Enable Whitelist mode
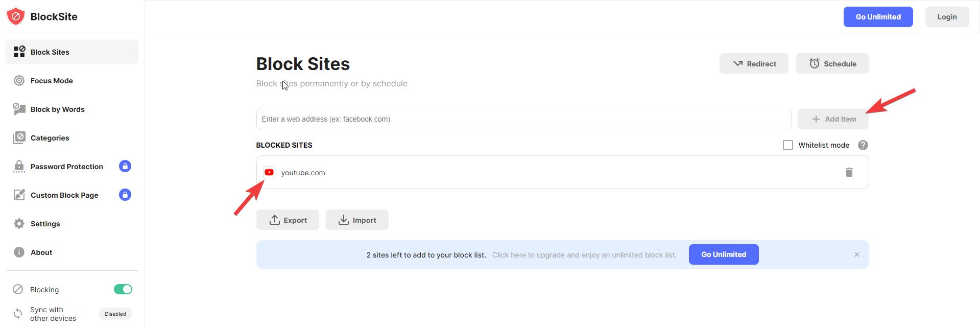Screen dimensions: 980x327 click(787, 145)
